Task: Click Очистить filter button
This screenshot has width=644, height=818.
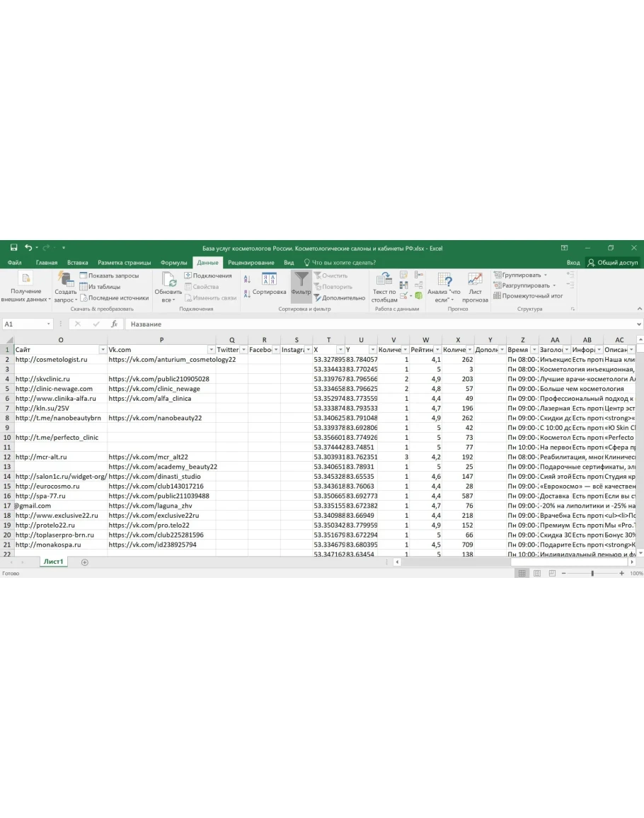Action: pos(330,275)
